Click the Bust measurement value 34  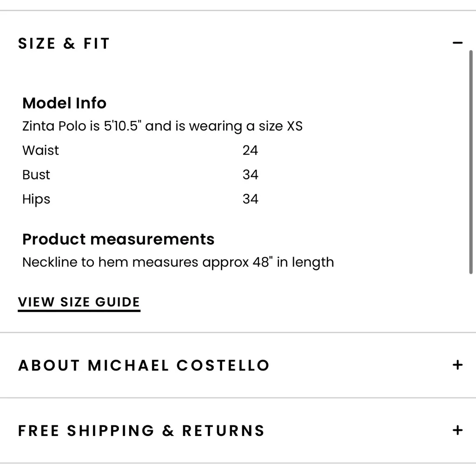point(251,174)
